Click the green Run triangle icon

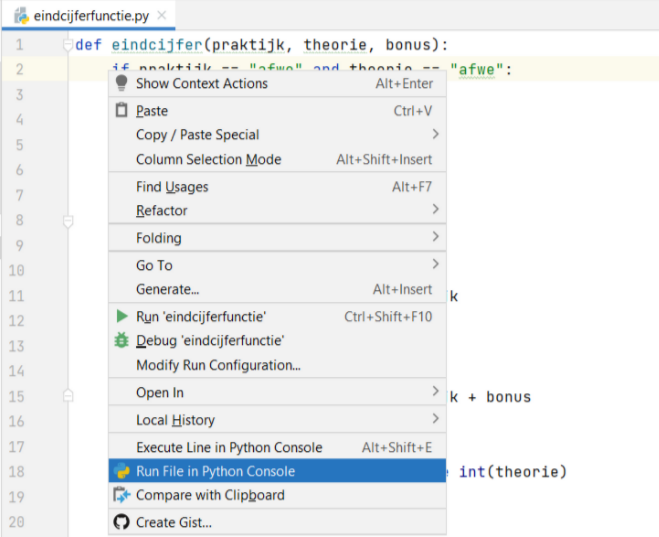[122, 316]
